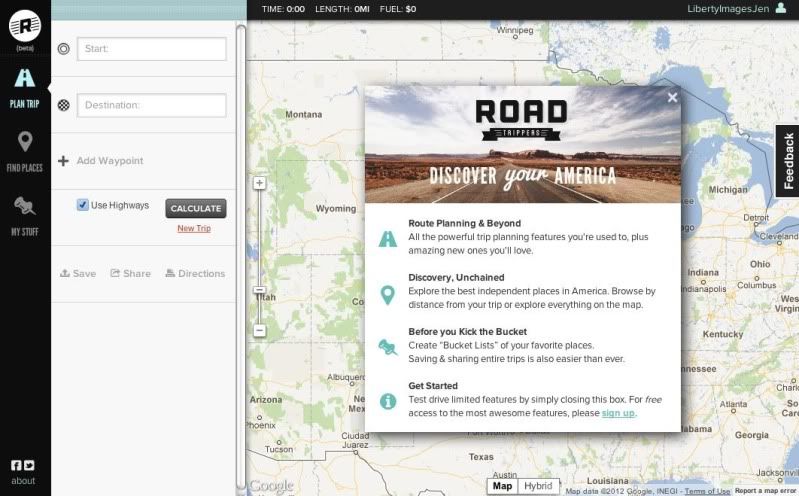
Task: Open the Find Places sidebar section
Action: point(24,152)
